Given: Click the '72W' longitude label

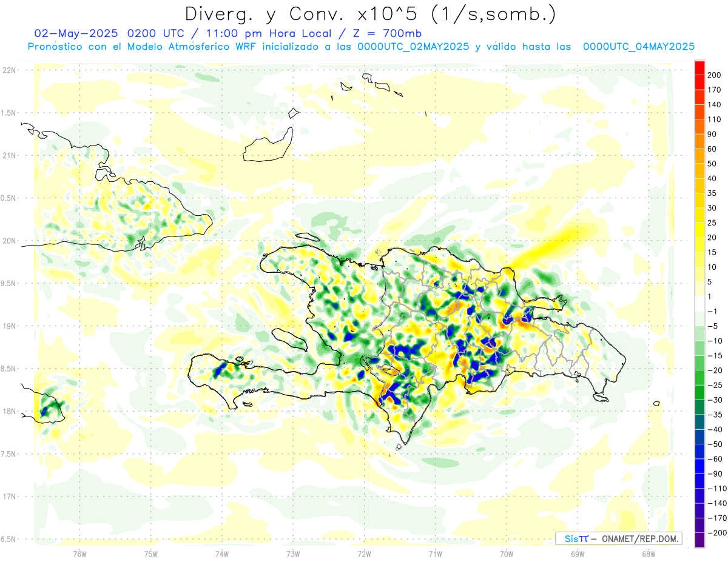Looking at the screenshot, I should coord(364,554).
